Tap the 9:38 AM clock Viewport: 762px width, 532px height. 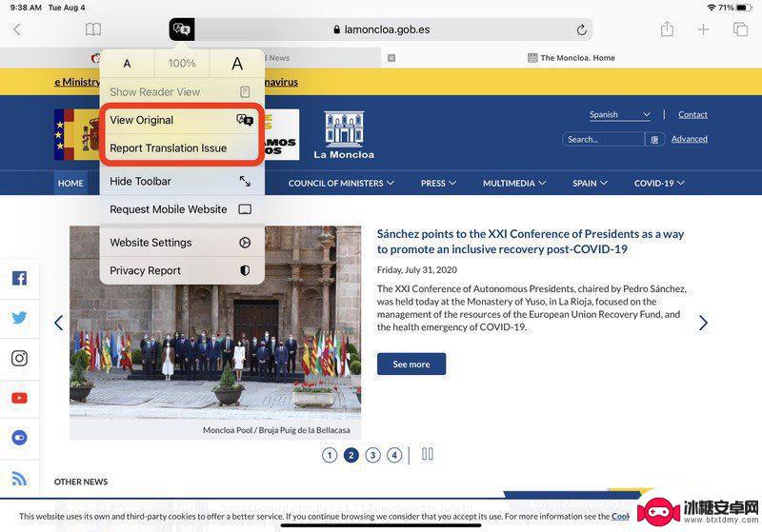pyautogui.click(x=26, y=8)
